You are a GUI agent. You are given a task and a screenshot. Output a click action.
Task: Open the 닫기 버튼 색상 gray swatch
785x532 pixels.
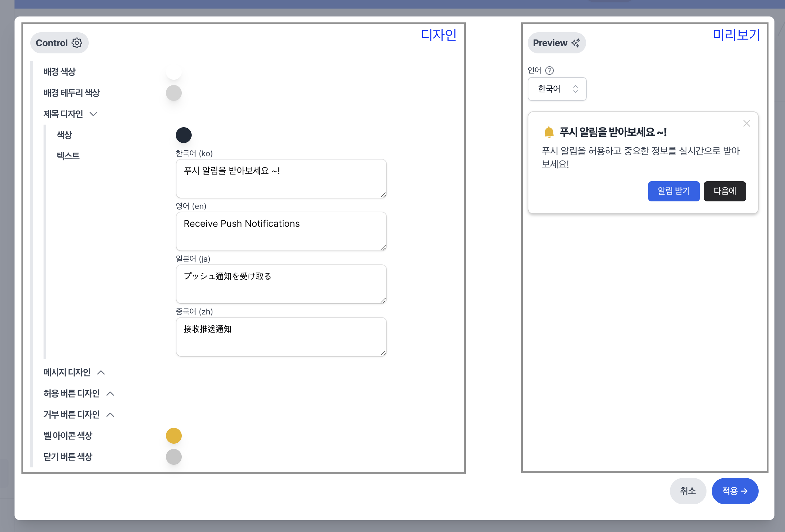click(173, 457)
